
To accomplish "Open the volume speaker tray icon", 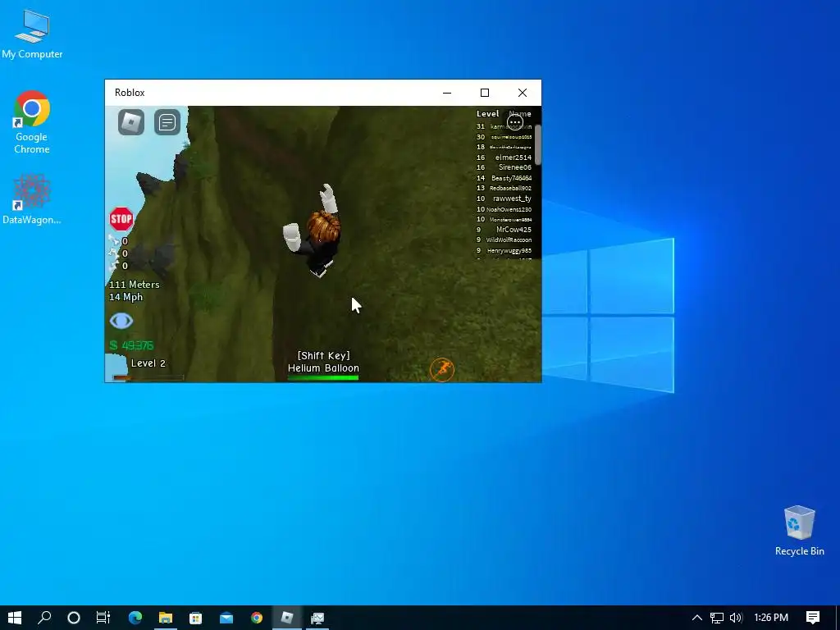I will point(736,618).
